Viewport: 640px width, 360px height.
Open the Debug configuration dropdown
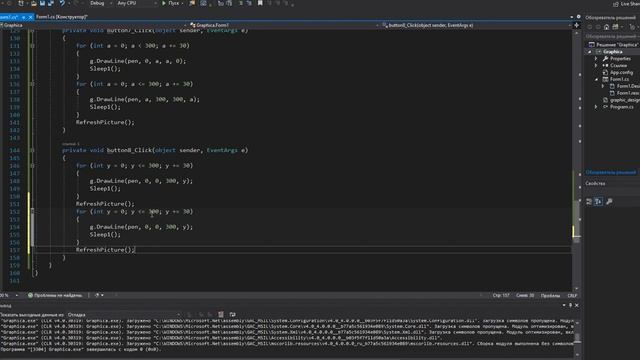tap(100, 3)
